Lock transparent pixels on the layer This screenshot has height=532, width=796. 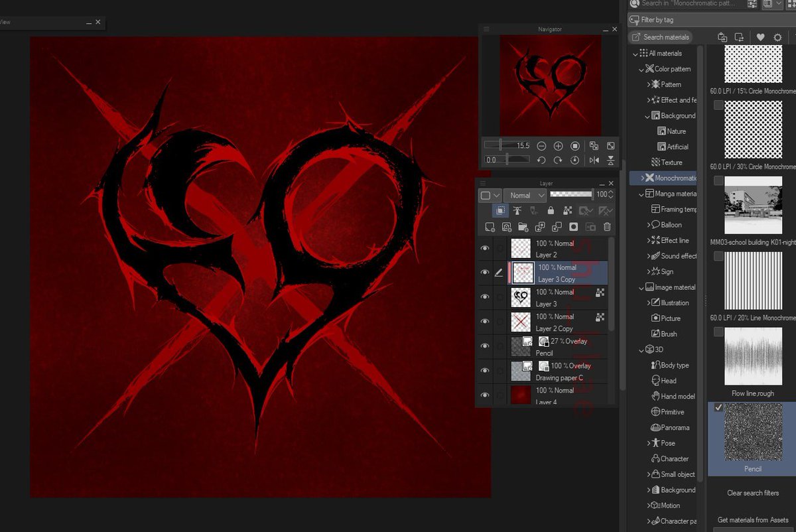(567, 211)
